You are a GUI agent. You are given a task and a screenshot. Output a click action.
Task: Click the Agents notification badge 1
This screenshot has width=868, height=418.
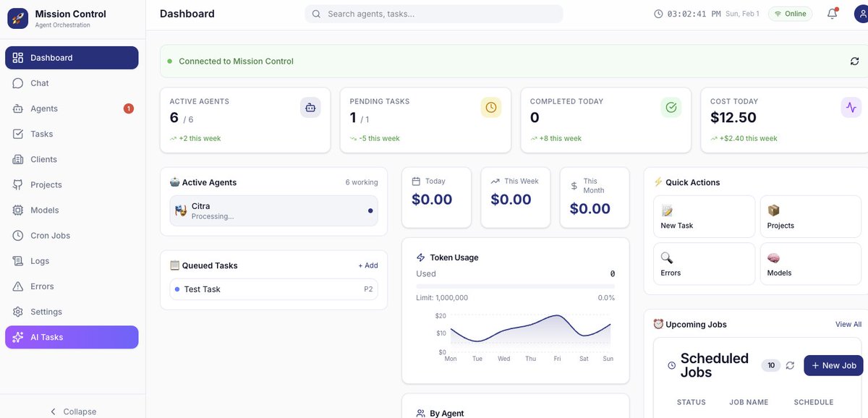tap(129, 108)
